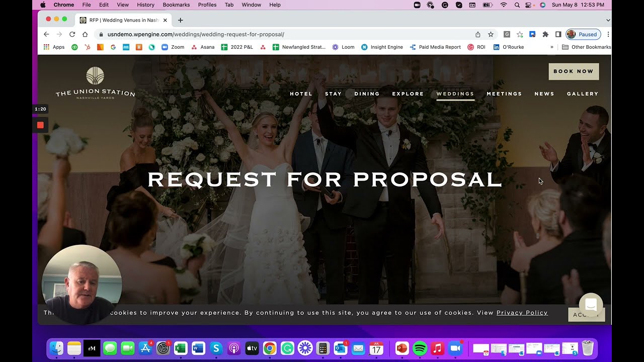Open the MEETINGS nav link
This screenshot has width=644, height=362.
click(x=504, y=94)
